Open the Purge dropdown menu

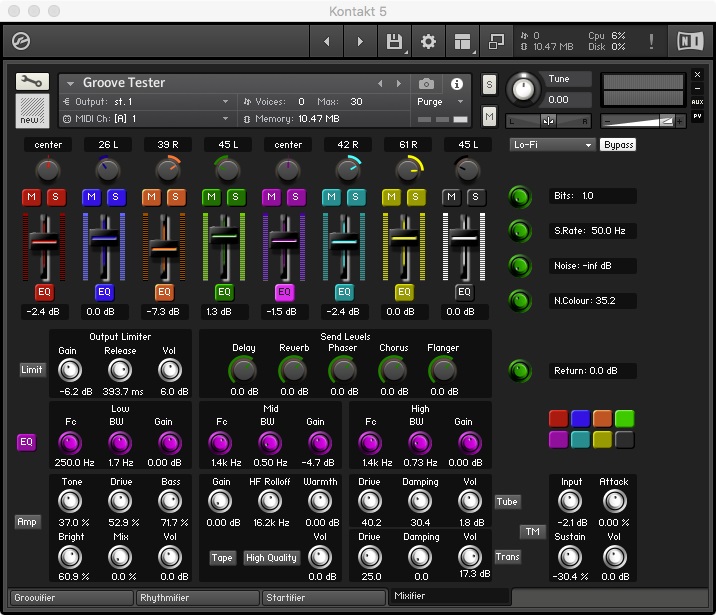tap(440, 102)
